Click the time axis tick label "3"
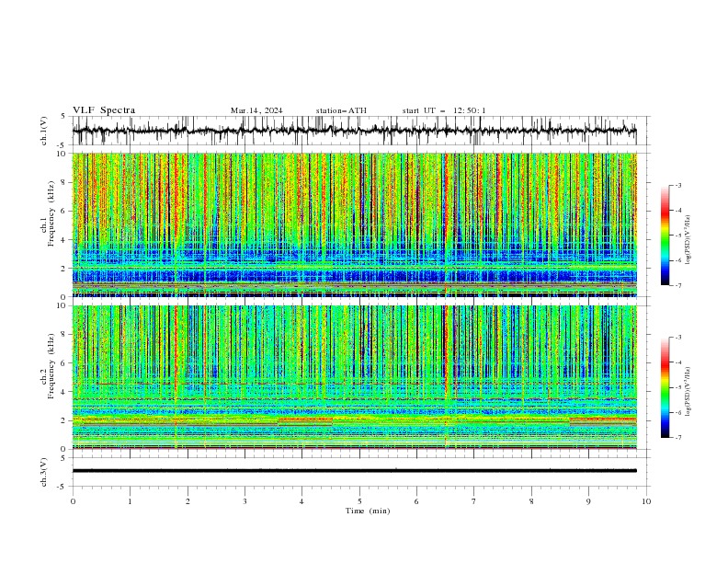Viewport: 728px width, 563px height. [245, 501]
